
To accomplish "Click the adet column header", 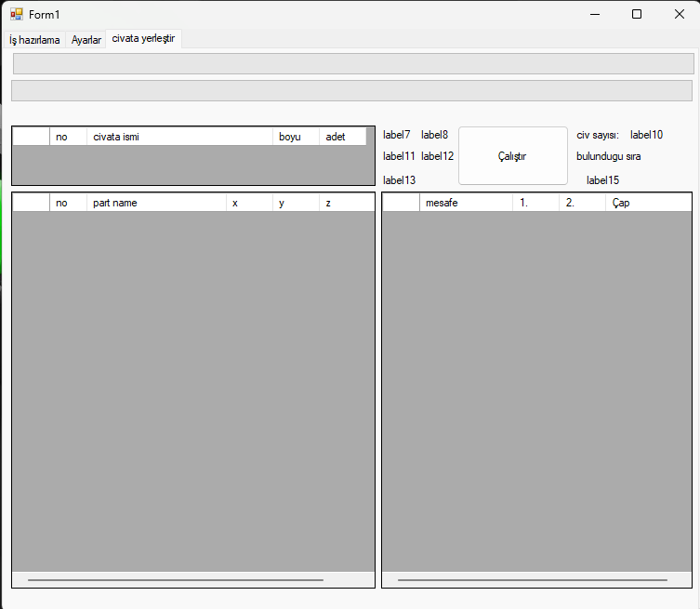I will [341, 137].
